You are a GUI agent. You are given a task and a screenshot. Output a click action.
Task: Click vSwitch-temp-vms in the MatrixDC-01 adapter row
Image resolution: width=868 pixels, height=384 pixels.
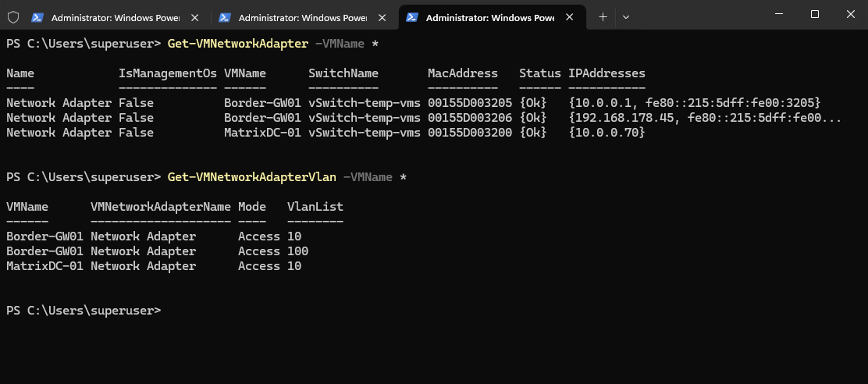pos(365,133)
